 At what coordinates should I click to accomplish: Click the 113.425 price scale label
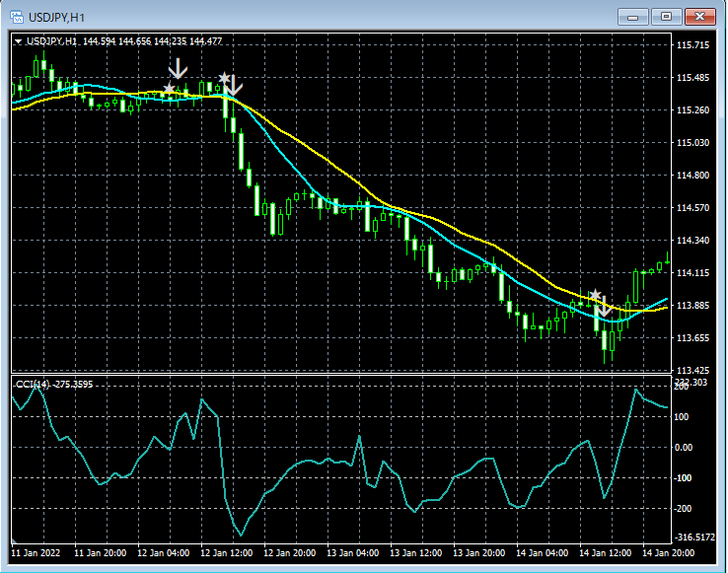click(692, 370)
